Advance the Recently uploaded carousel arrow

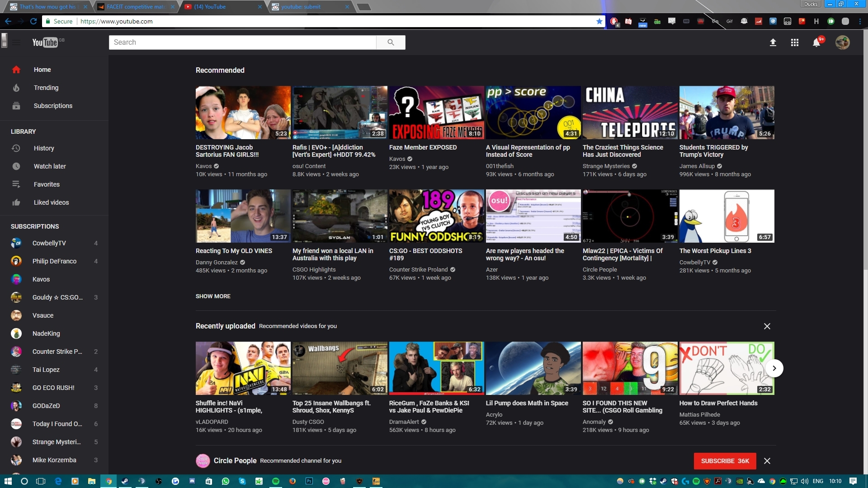pos(774,368)
